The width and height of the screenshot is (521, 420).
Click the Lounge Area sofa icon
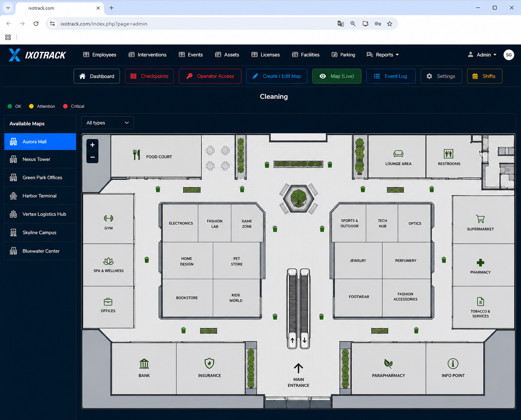[398, 154]
